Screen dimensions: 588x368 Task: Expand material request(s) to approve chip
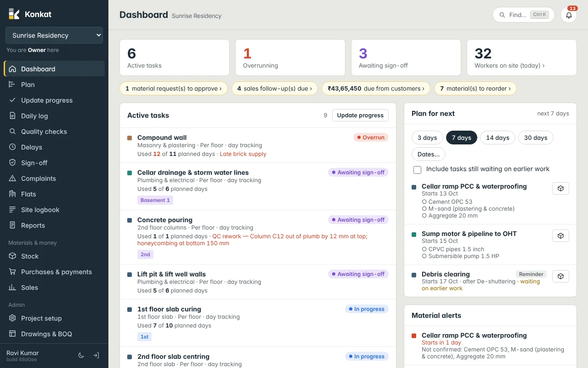(x=174, y=88)
